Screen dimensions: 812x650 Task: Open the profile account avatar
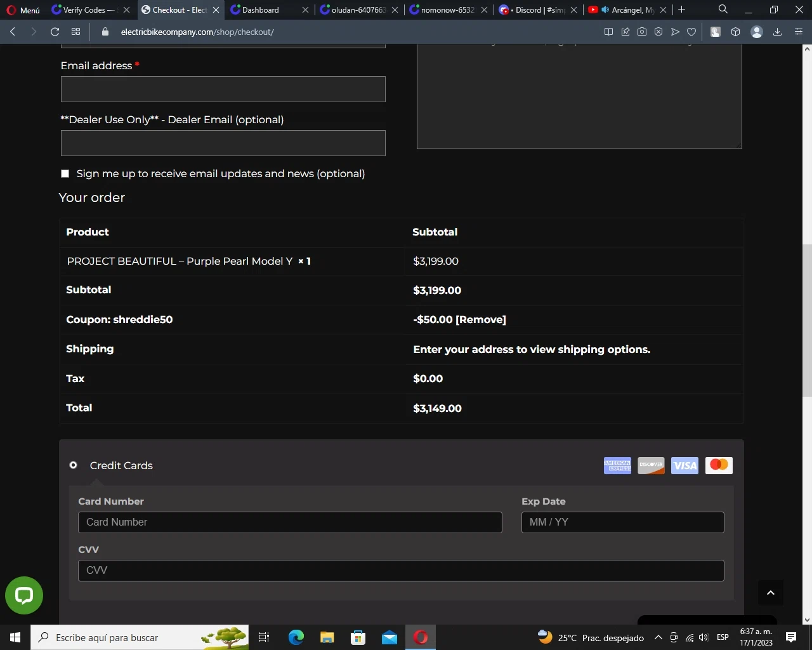756,32
